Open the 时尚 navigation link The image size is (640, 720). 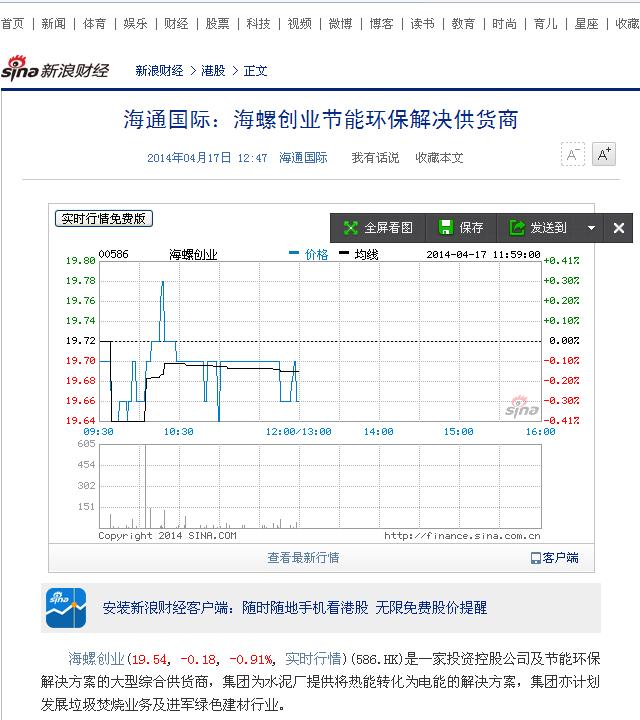505,23
